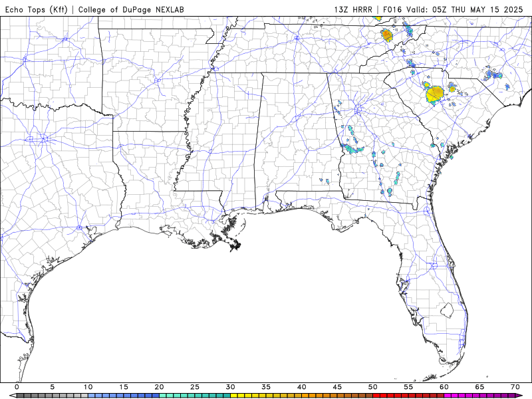The width and height of the screenshot is (532, 399).
Task: Click the scale label "40"
Action: 302,387
